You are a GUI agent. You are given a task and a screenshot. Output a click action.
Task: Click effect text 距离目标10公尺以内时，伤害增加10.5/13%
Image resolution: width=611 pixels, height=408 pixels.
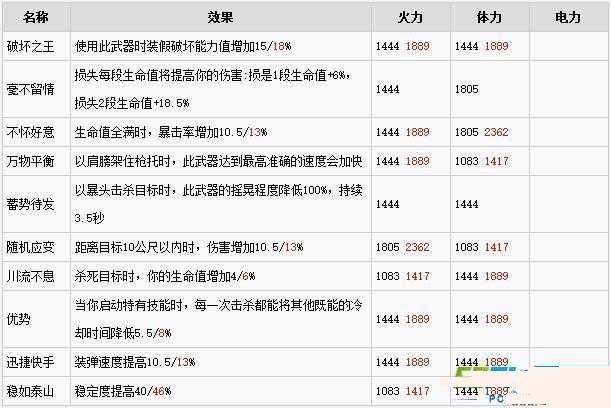click(189, 247)
